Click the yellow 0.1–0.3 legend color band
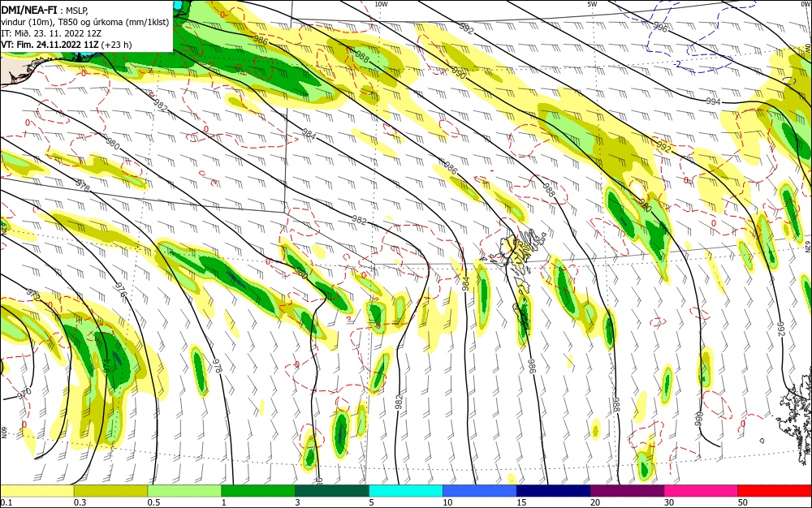 (37, 491)
